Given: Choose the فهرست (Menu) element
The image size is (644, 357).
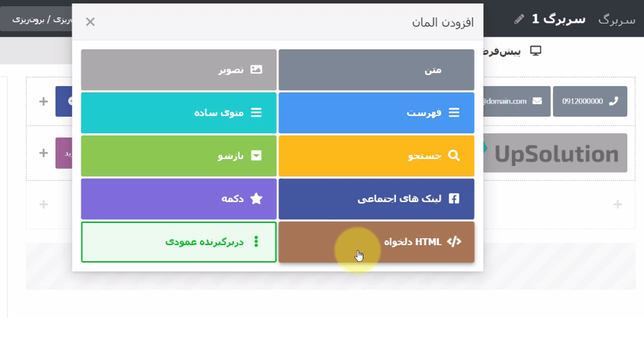Looking at the screenshot, I should (x=377, y=113).
